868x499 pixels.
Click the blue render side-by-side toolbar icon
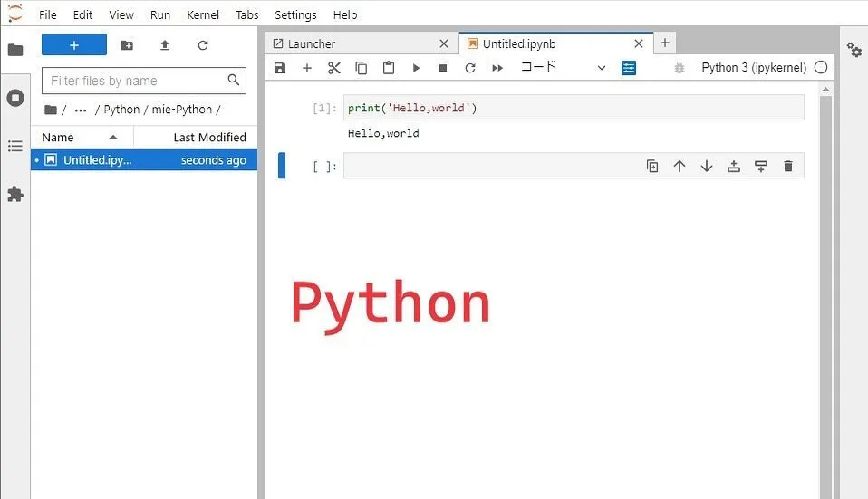pyautogui.click(x=628, y=68)
